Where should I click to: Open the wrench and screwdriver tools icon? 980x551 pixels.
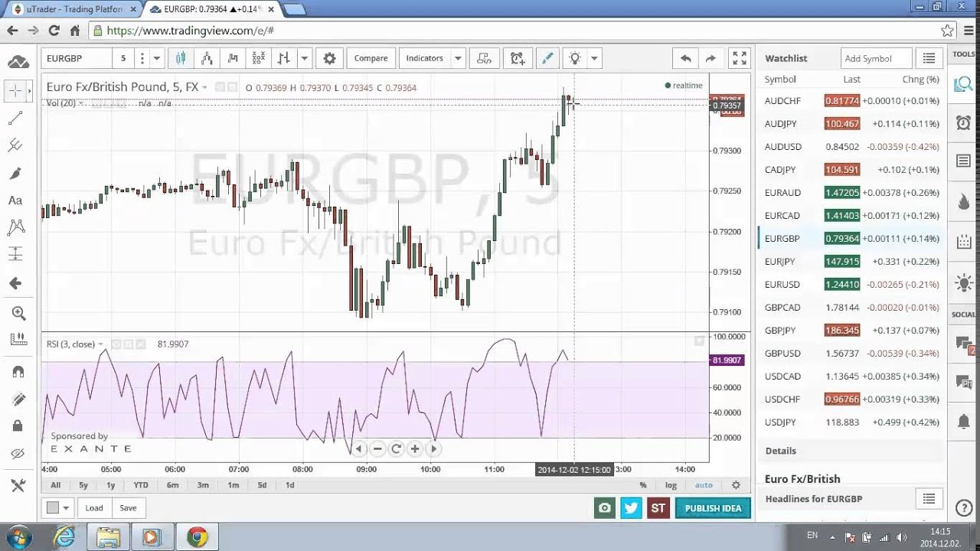pyautogui.click(x=18, y=485)
